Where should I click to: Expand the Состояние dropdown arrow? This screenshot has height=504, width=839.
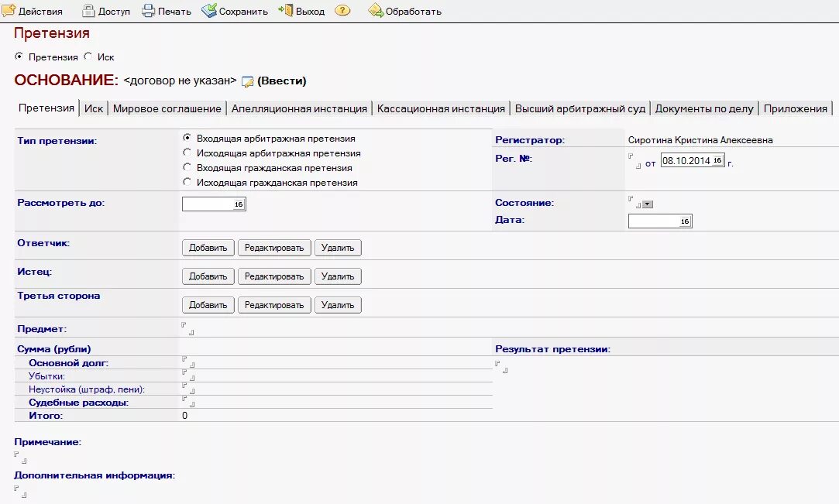pyautogui.click(x=648, y=204)
